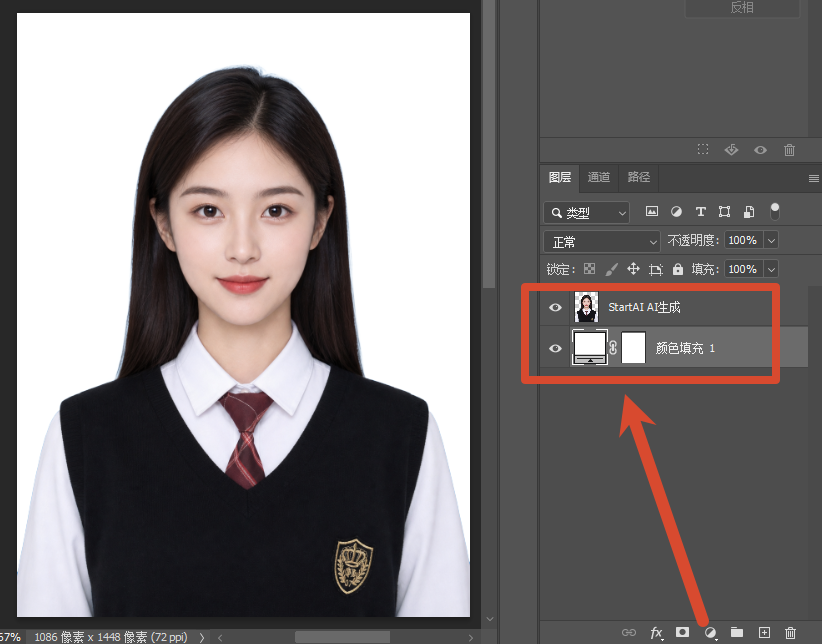This screenshot has width=822, height=644.
Task: Switch to the 路径 tab
Action: pos(639,177)
